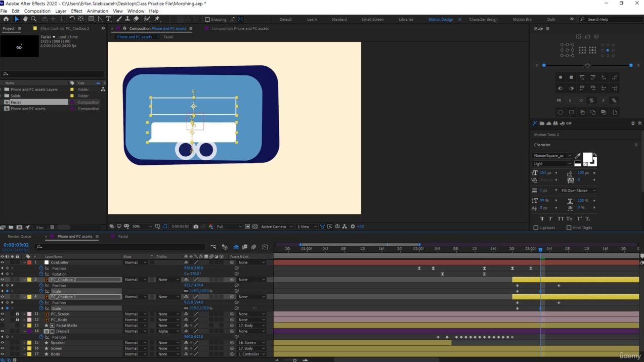
Task: Expand the PC_Screen layer properties
Action: pos(24,314)
